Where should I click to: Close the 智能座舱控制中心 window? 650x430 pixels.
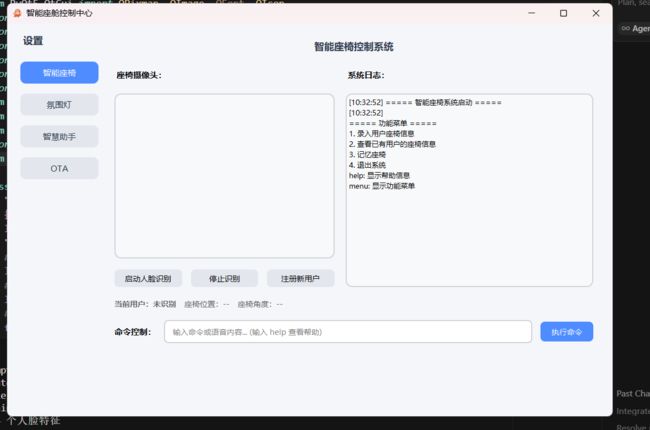pos(596,13)
